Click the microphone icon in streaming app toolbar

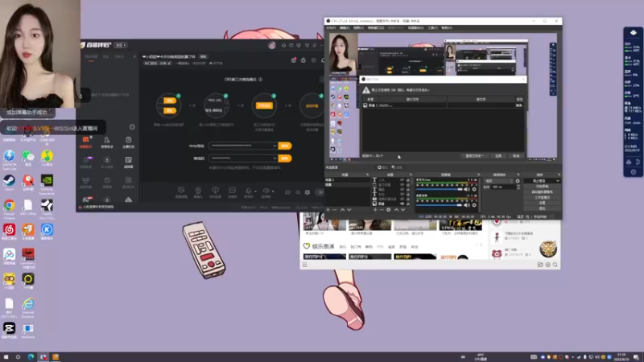[249, 191]
